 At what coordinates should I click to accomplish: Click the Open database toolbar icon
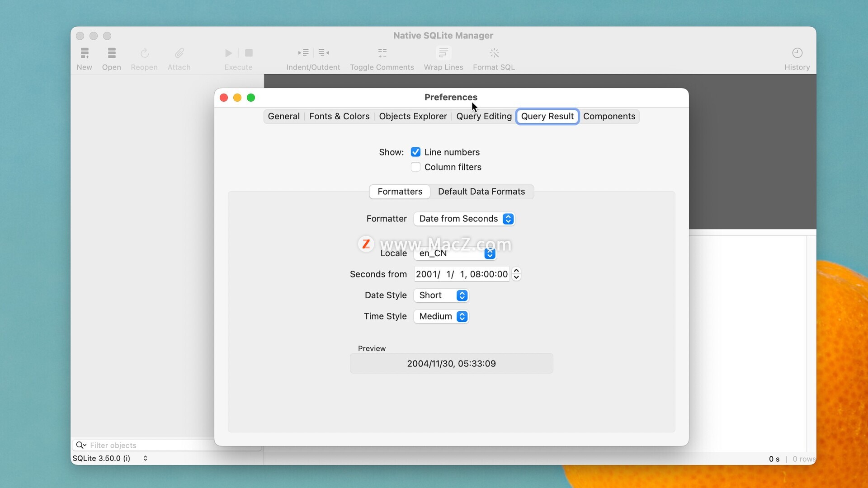coord(112,53)
